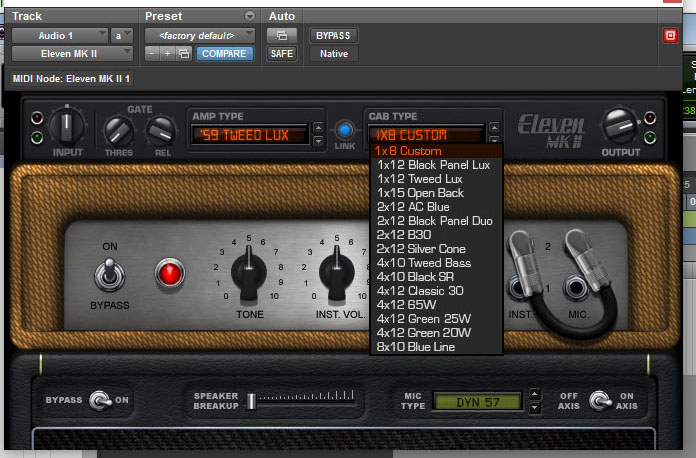Select 4x12 Green 25W cabinet
The height and width of the screenshot is (458, 696).
[436, 319]
